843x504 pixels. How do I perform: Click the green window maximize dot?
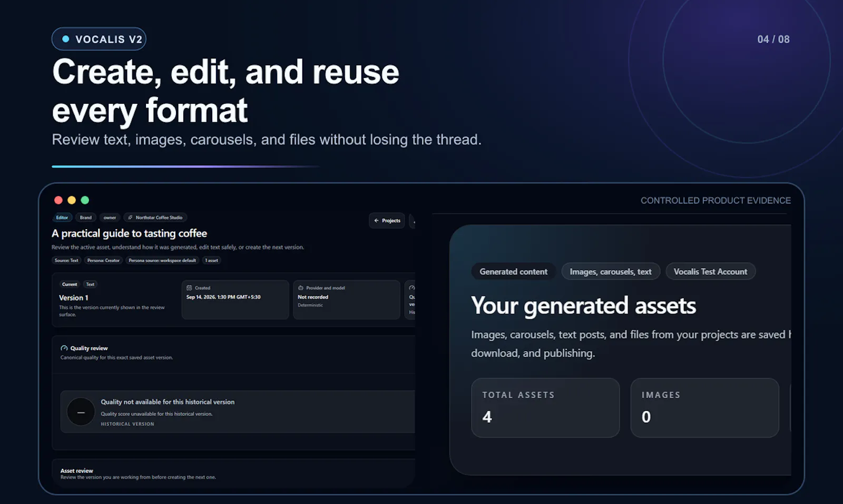85,200
